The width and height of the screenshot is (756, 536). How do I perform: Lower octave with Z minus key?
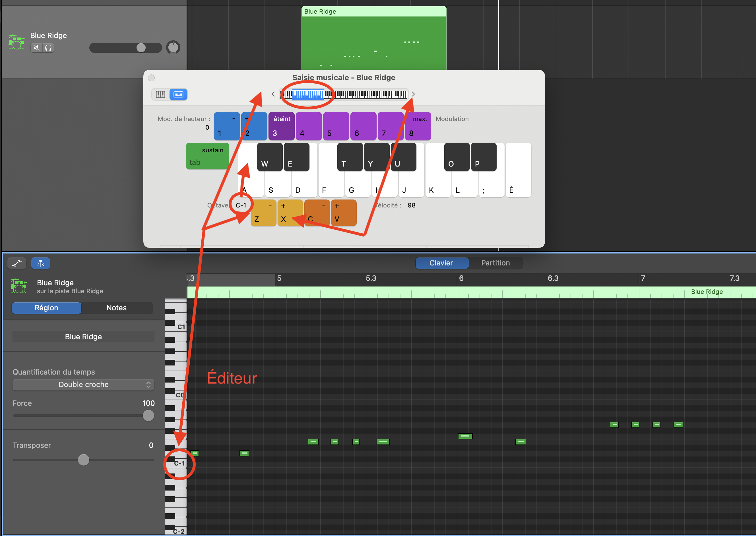pos(264,213)
